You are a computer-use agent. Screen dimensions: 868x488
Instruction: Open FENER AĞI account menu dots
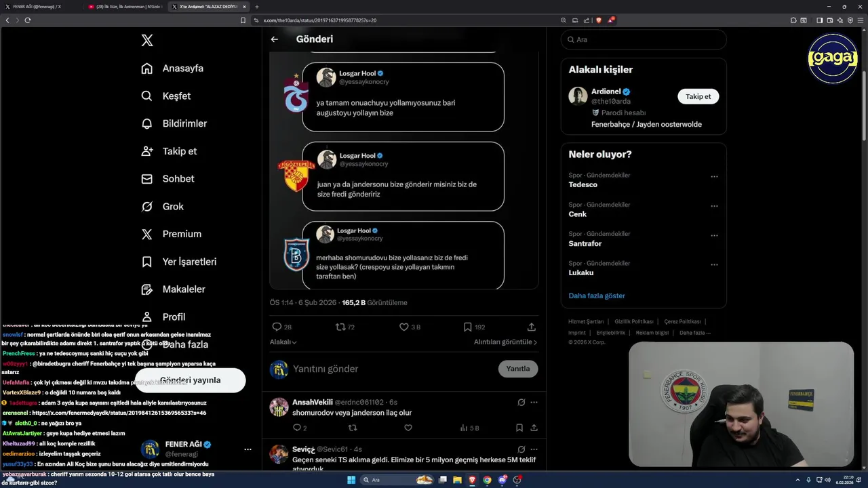tap(248, 449)
